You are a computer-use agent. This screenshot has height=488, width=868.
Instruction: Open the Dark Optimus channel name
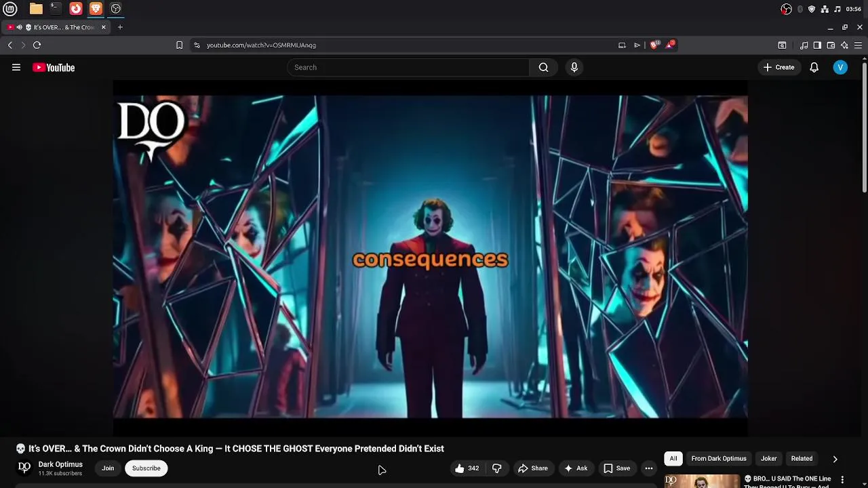(60, 464)
